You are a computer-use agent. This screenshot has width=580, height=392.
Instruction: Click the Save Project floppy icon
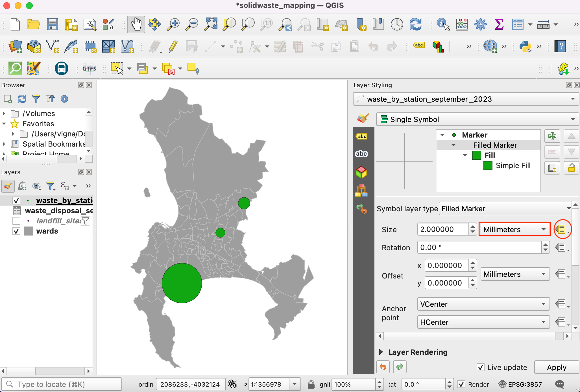[52, 24]
